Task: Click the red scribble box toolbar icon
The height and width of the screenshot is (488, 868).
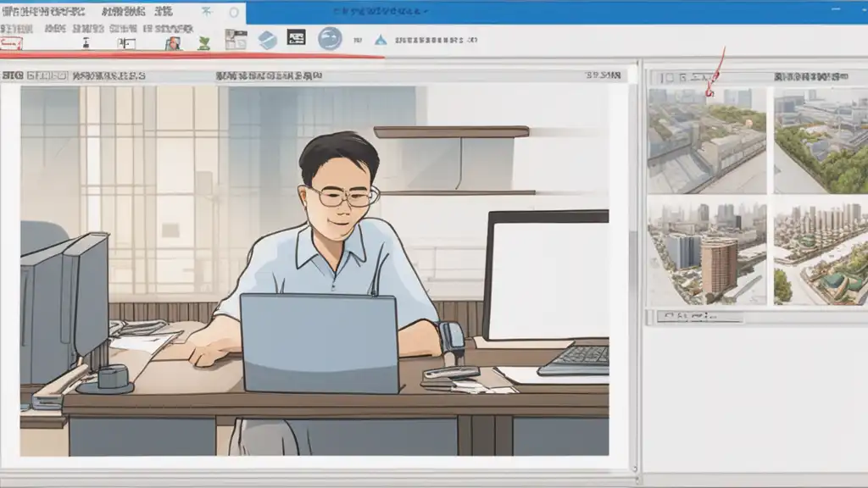Action: pos(10,43)
